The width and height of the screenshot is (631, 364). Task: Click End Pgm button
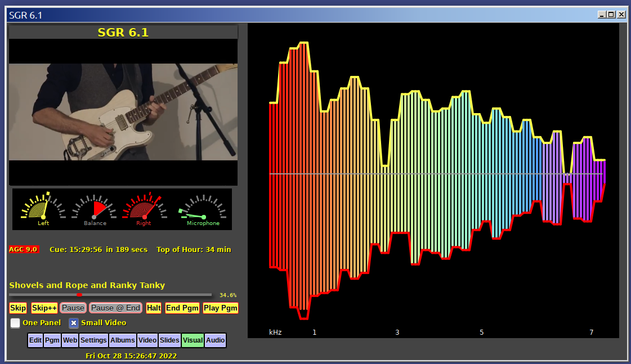coord(182,308)
